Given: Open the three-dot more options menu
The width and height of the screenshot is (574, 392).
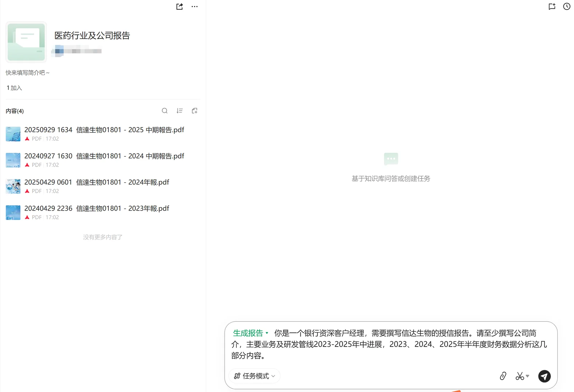Looking at the screenshot, I should click(x=195, y=7).
